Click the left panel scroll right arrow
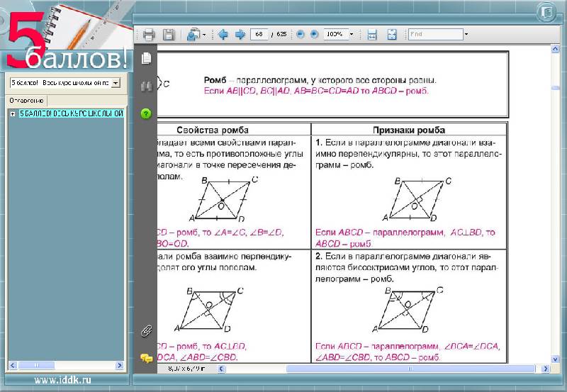Viewport: 567px width, 392px height. [119, 365]
